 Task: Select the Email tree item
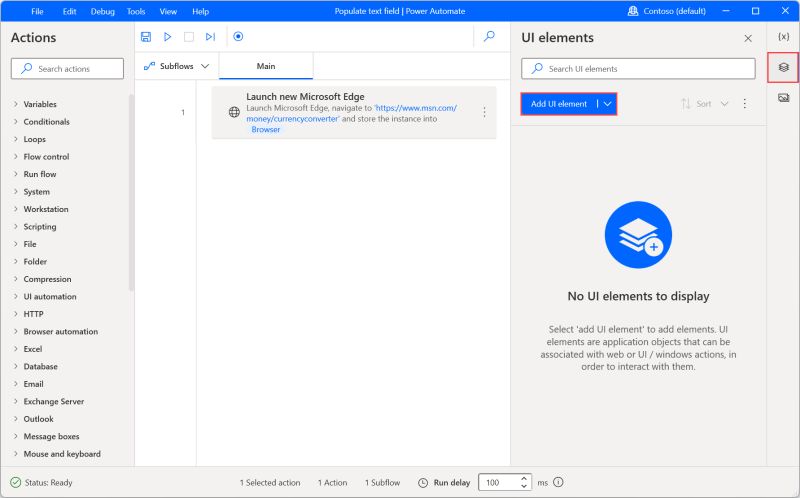[34, 384]
